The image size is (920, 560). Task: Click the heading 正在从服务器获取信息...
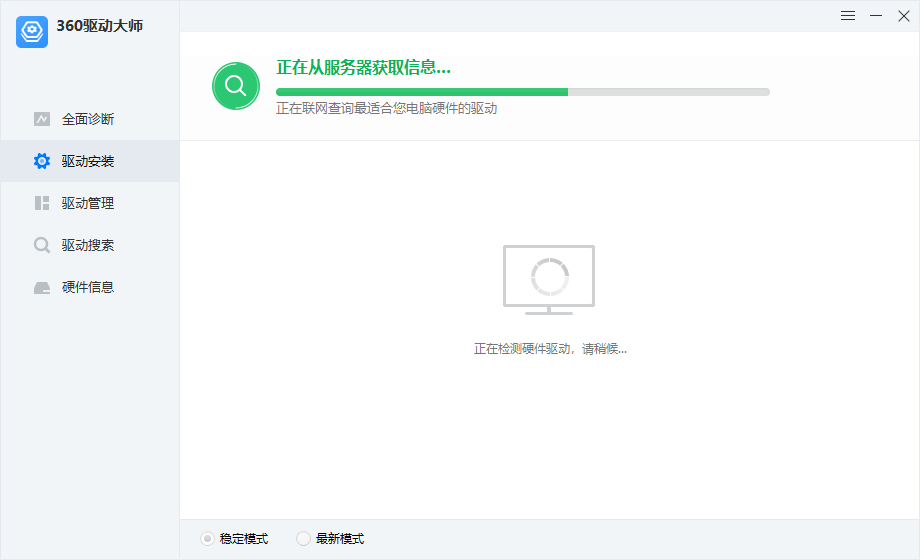pyautogui.click(x=364, y=68)
